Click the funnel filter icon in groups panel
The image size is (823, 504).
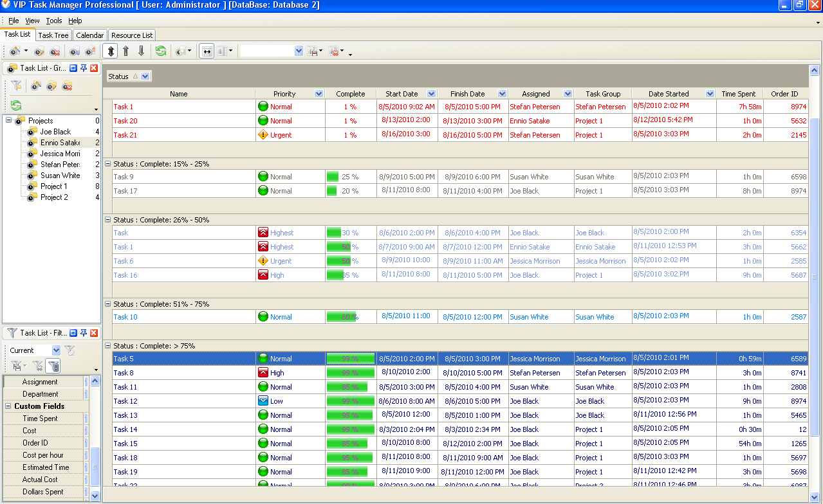coord(16,85)
